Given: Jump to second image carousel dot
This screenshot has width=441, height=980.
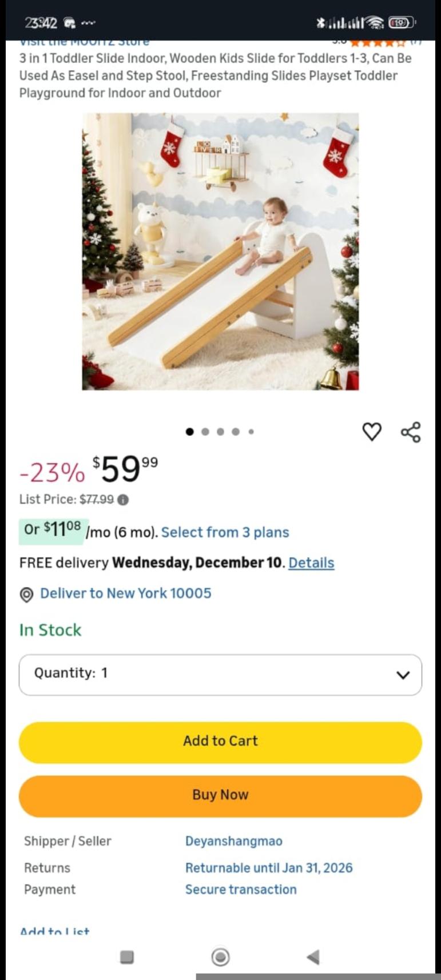Looking at the screenshot, I should pos(205,432).
